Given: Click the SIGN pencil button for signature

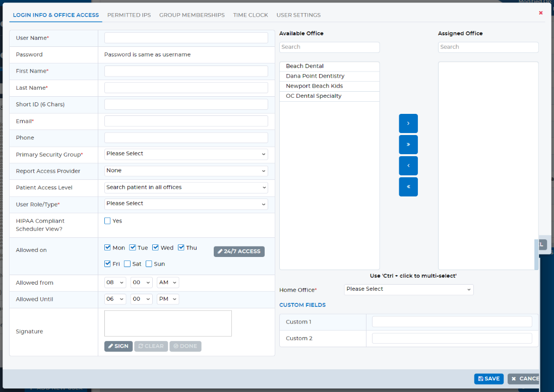Looking at the screenshot, I should [x=118, y=346].
